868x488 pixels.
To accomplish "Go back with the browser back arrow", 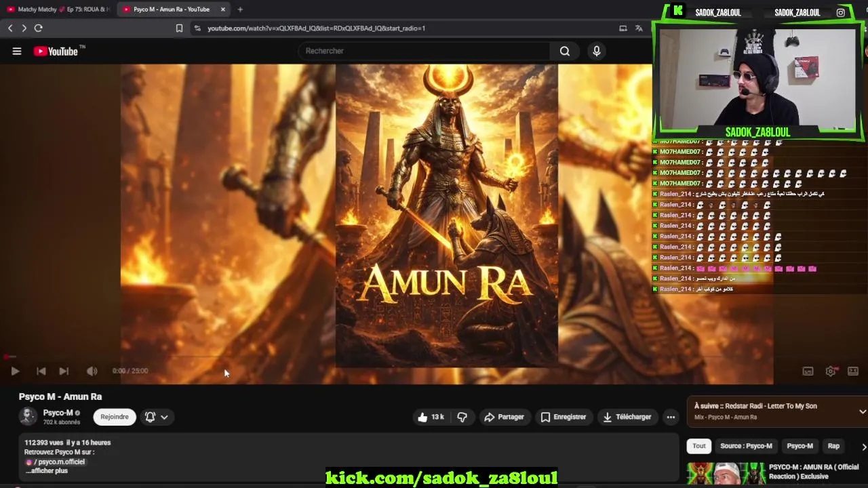I will [10, 28].
